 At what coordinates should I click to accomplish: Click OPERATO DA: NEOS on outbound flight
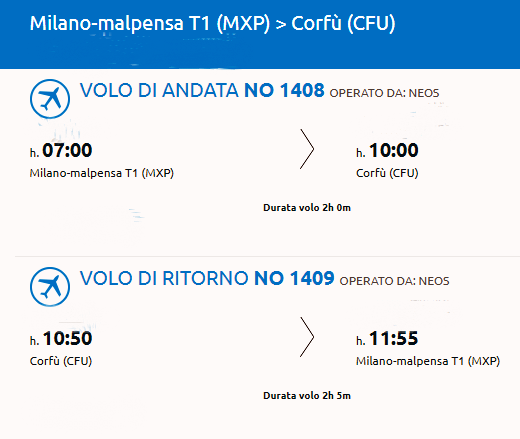[384, 93]
